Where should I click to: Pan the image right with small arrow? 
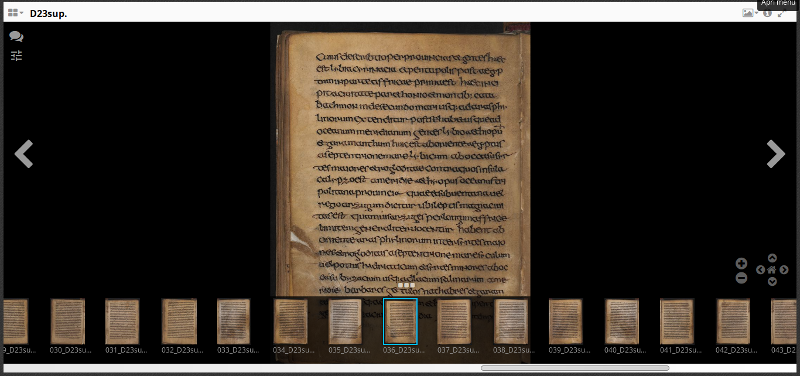click(x=784, y=269)
